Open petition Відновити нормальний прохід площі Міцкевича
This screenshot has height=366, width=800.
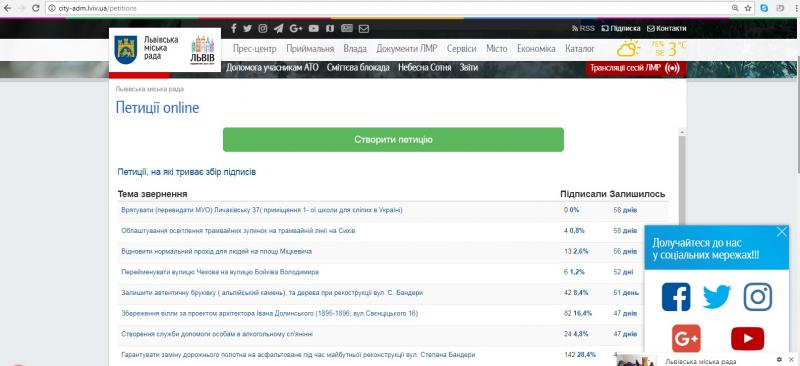(x=217, y=251)
